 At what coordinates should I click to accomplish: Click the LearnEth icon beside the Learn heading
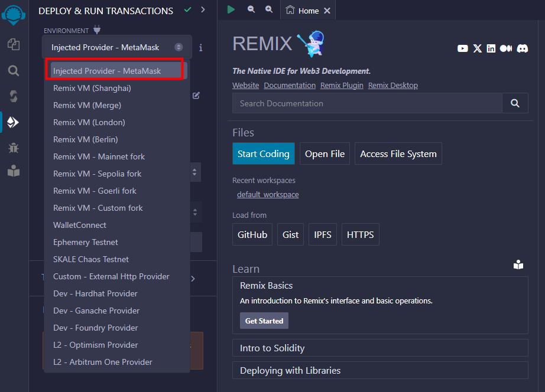click(518, 265)
